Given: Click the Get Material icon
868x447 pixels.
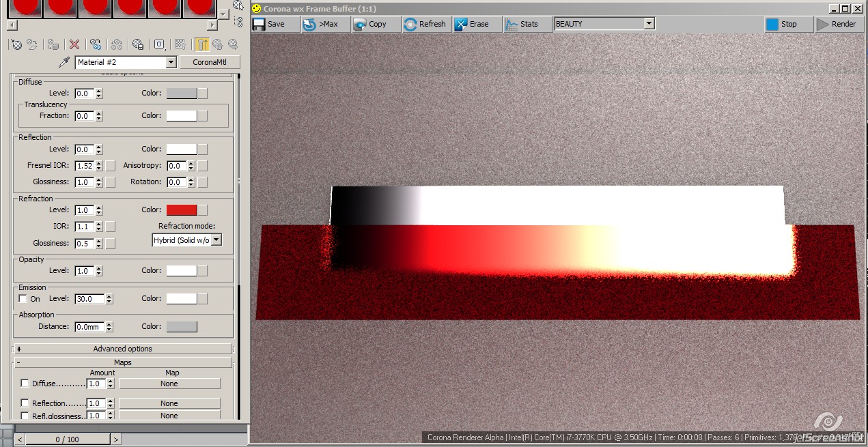Looking at the screenshot, I should pyautogui.click(x=16, y=44).
